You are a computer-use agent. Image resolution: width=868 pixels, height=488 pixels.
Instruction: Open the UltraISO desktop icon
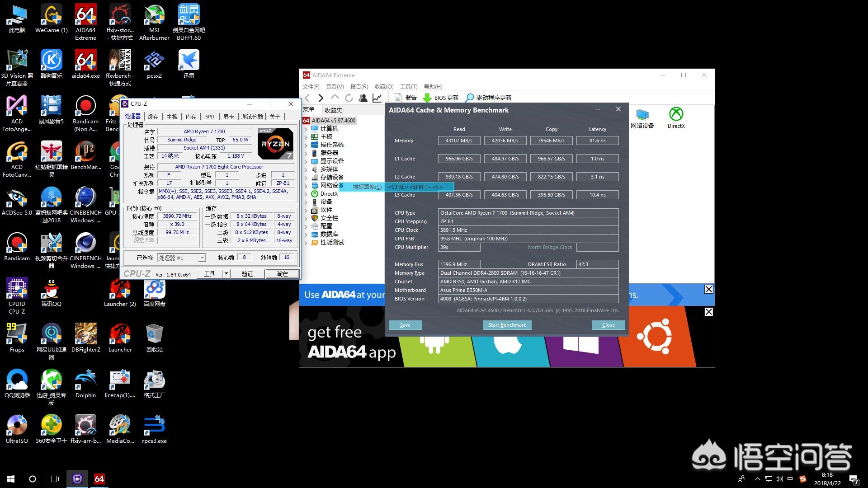coord(17,429)
